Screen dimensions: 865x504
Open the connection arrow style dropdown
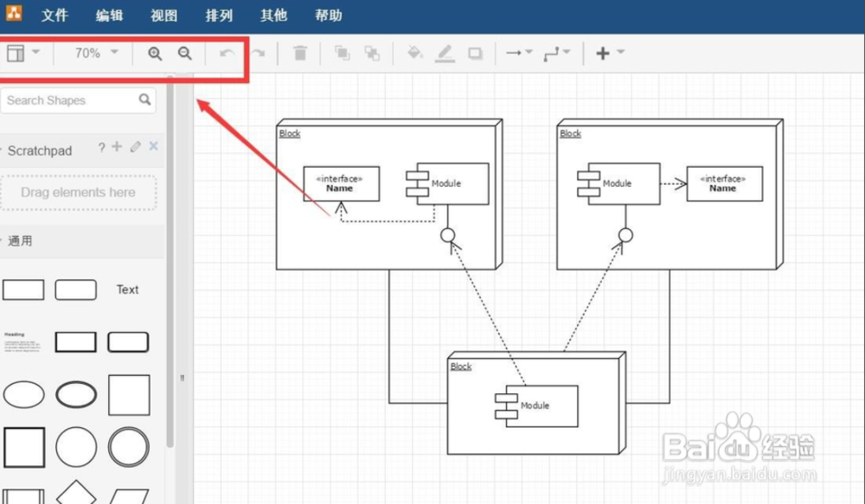[x=518, y=53]
